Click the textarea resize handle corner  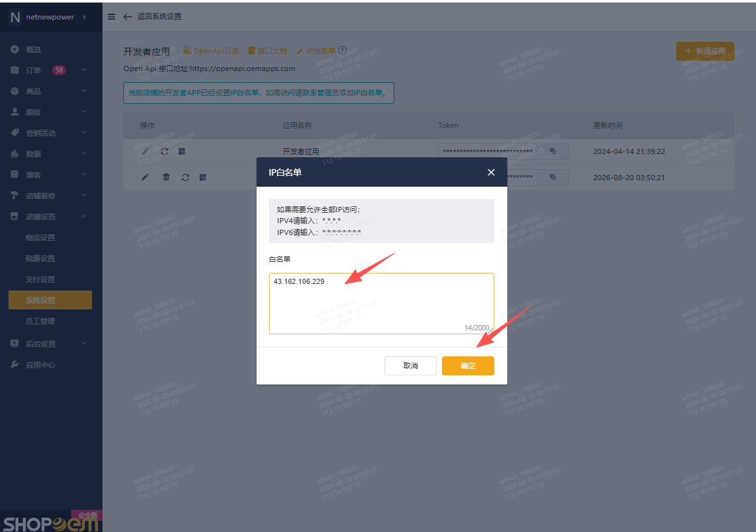point(492,331)
